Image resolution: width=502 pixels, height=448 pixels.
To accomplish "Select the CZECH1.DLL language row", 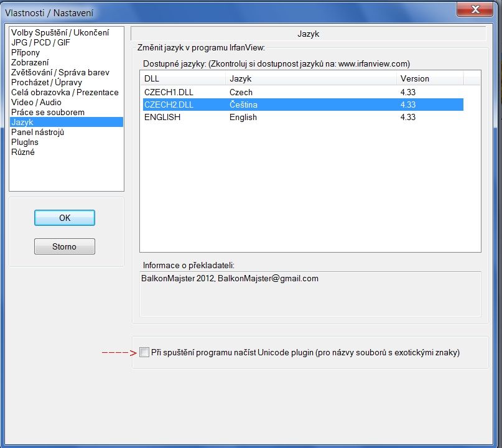I will (303, 92).
